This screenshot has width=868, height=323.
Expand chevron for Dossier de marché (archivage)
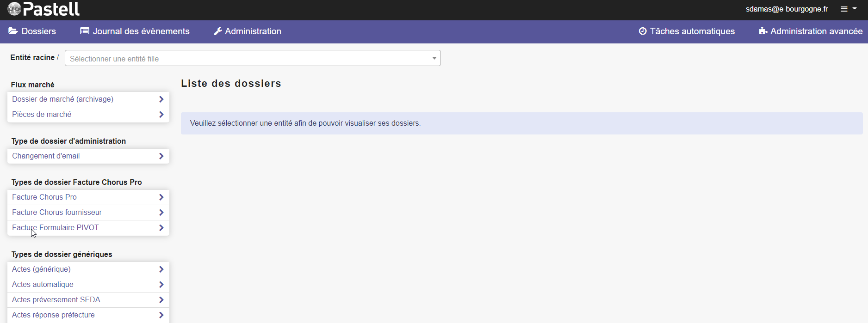coord(161,99)
